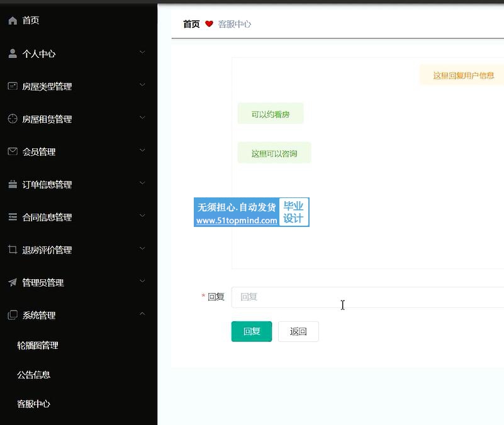The image size is (504, 425).
Task: Collapse the 系统管理 chevron
Action: click(142, 314)
